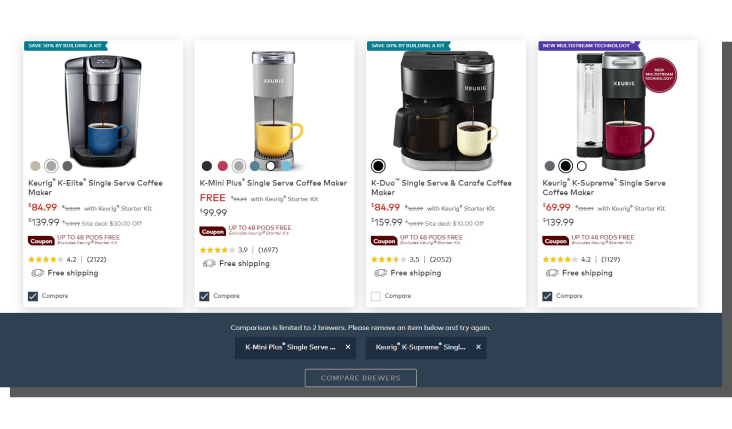Viewport: 732px width, 429px height.
Task: Click the K-Supreme free shipping truck icon
Action: point(552,273)
